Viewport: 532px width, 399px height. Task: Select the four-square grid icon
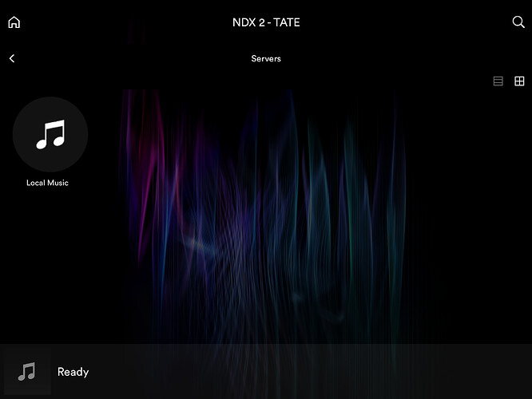point(519,81)
